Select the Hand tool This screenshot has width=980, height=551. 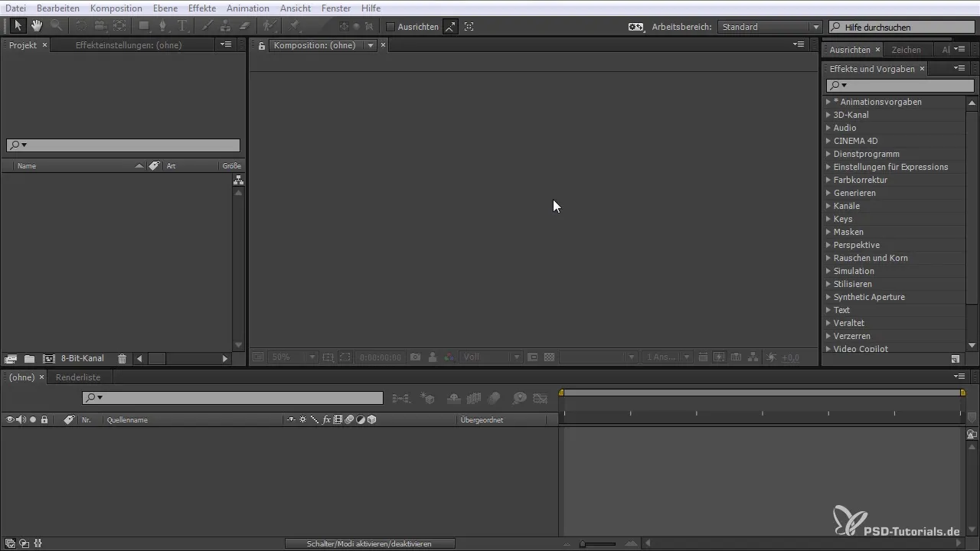(x=37, y=26)
